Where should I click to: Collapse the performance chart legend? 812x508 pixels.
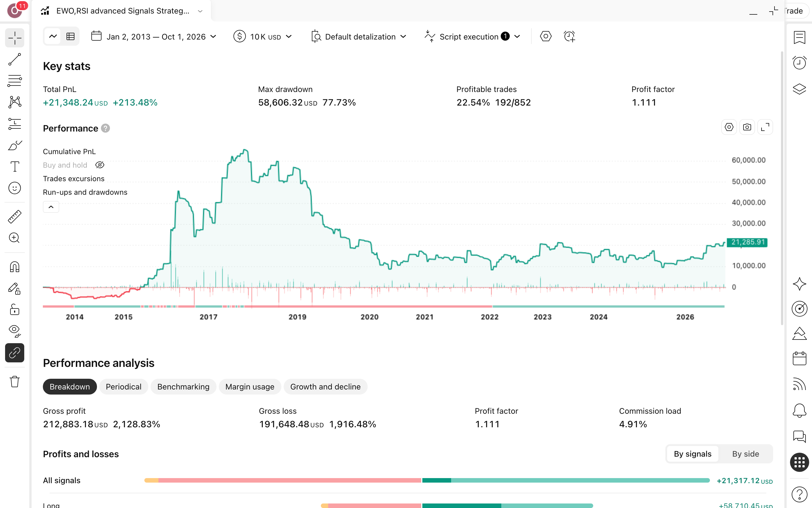[51, 207]
